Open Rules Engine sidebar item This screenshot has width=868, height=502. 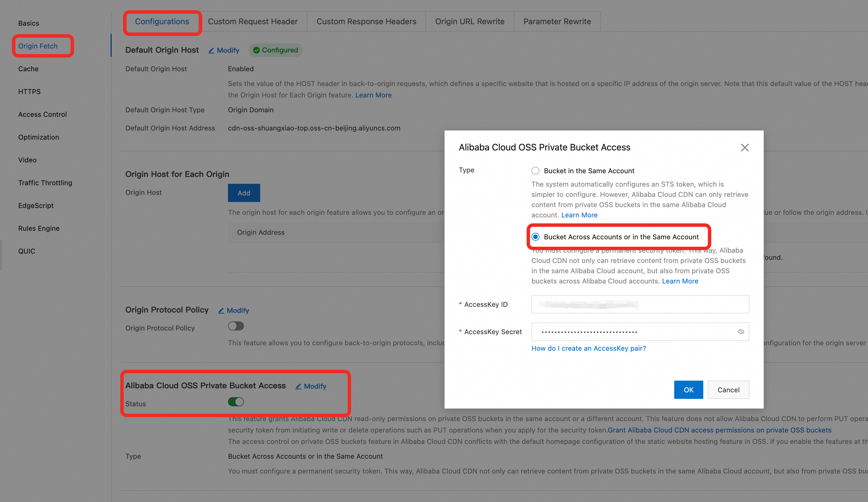(39, 228)
